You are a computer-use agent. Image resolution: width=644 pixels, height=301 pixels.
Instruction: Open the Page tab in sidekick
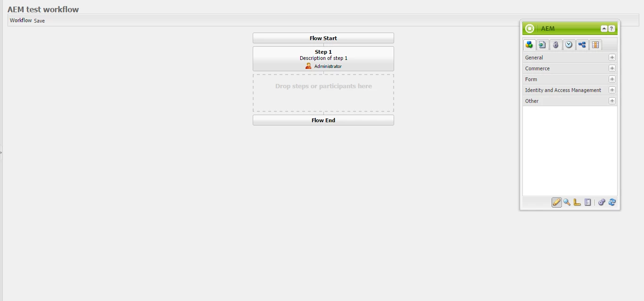[x=543, y=45]
